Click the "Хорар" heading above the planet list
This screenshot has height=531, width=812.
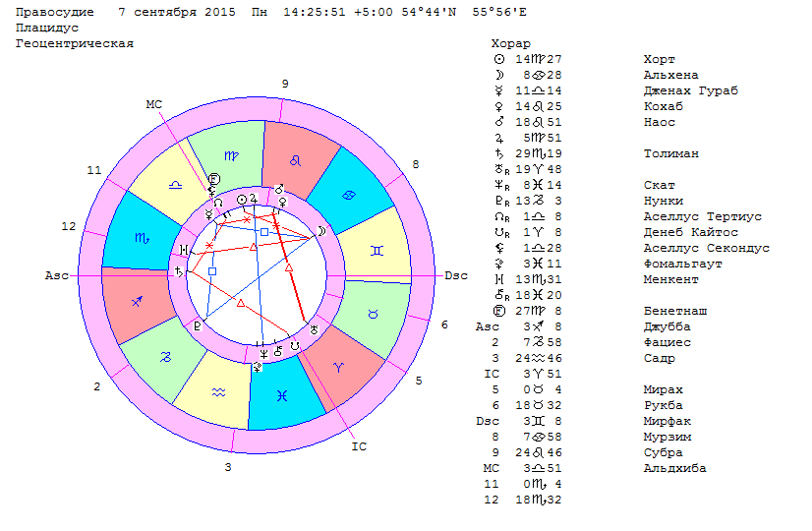click(510, 44)
